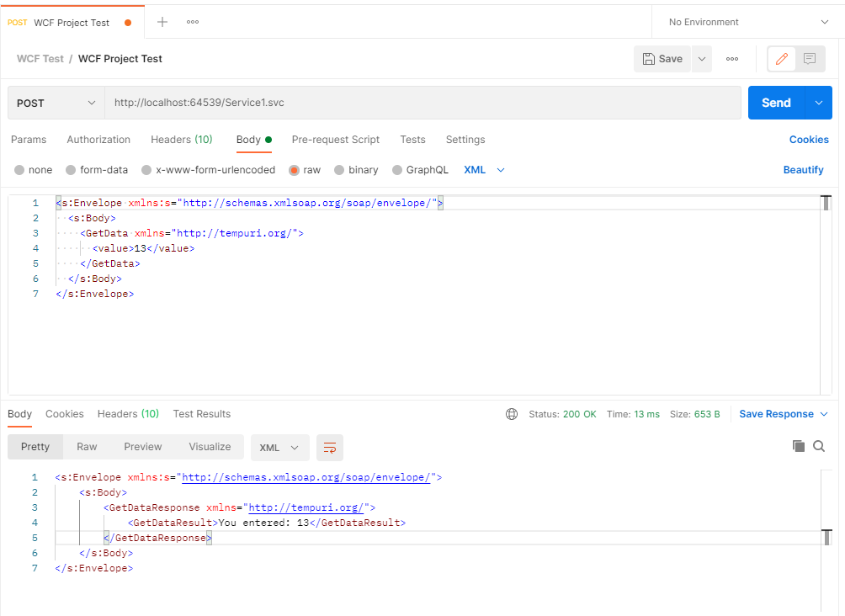This screenshot has height=616, width=845.
Task: Switch response view to Visualize
Action: click(x=210, y=447)
